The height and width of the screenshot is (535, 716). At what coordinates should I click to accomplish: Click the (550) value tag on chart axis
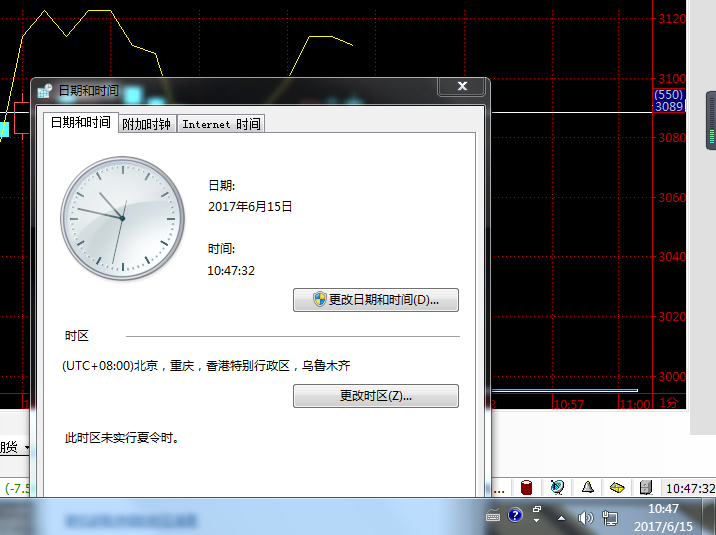coord(669,94)
